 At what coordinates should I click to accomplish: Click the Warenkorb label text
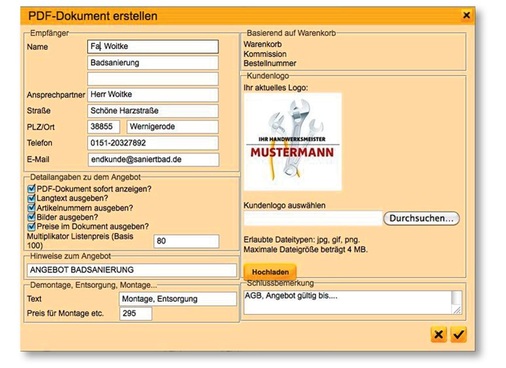point(263,44)
